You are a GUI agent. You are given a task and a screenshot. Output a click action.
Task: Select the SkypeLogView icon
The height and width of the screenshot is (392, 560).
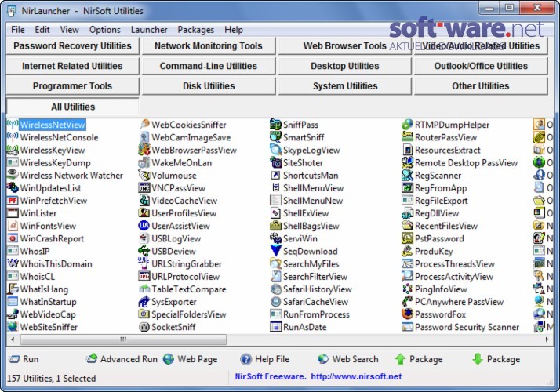(x=276, y=150)
